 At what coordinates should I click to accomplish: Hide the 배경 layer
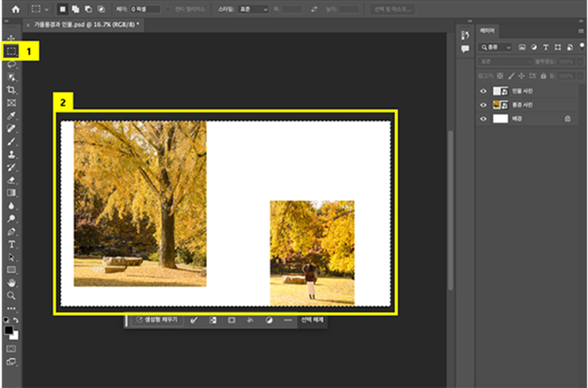483,118
